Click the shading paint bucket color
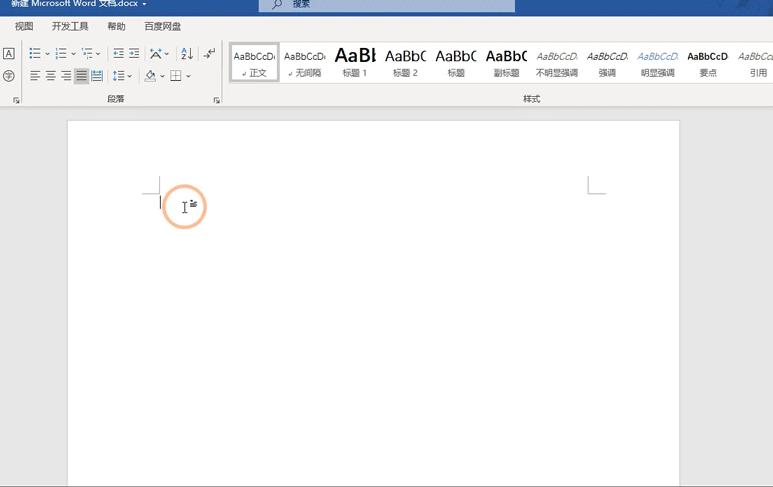Viewport: 773px width, 487px height. (x=150, y=76)
